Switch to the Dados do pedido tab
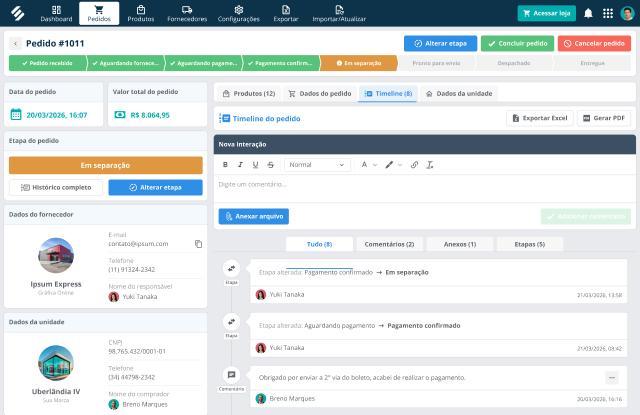Viewport: 640px width, 415px height. coord(320,93)
